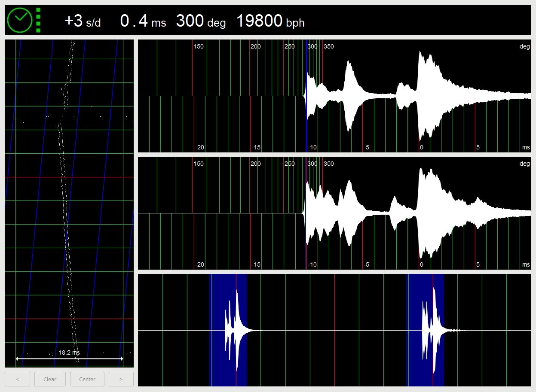The width and height of the screenshot is (536, 392).
Task: Click the -10 ms marker in middle waveform
Action: [x=312, y=264]
